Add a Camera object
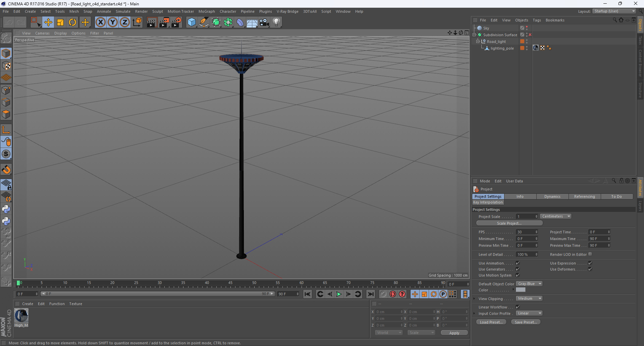Screen dimensions: 644x346 tap(264, 22)
